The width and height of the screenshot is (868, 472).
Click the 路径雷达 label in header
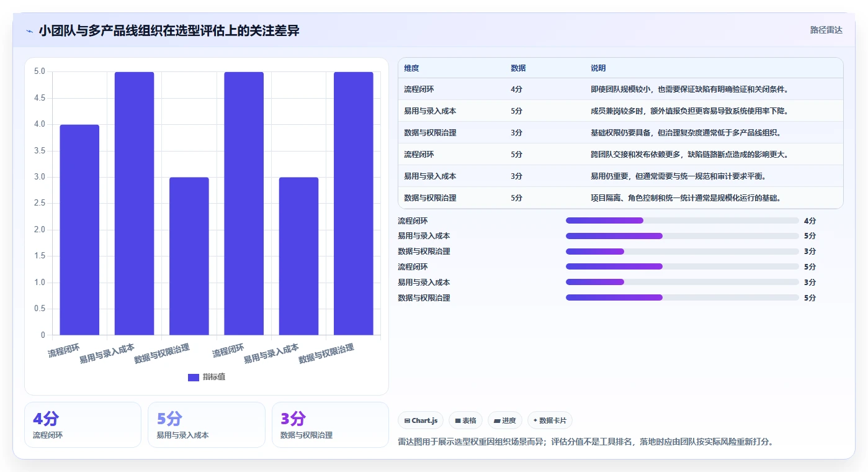click(826, 30)
